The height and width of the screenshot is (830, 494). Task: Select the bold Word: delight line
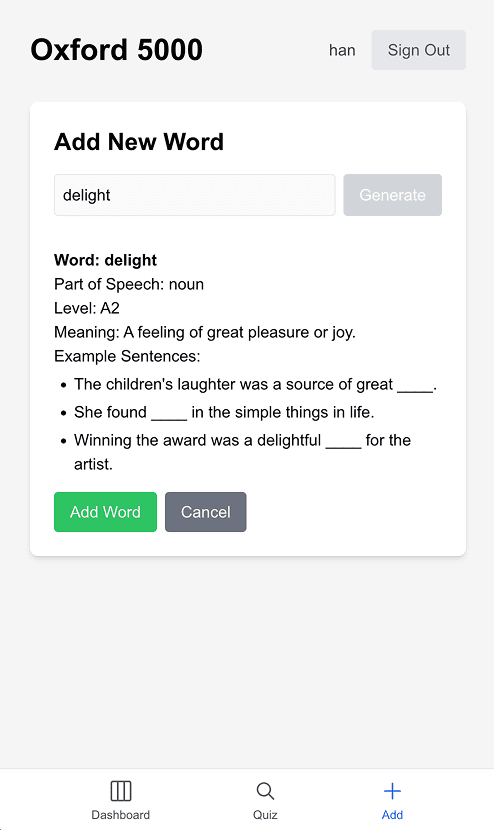(105, 260)
